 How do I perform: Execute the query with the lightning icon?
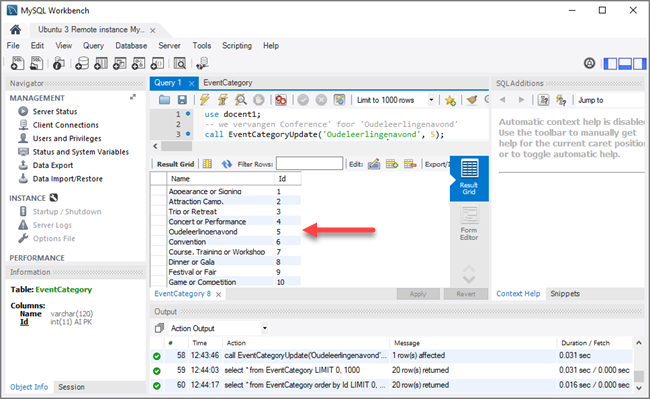[204, 100]
